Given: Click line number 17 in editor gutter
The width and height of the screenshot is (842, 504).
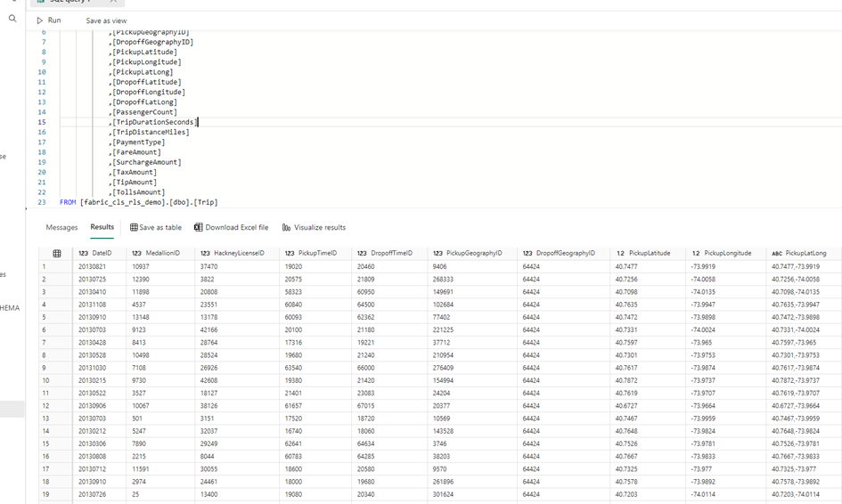Looking at the screenshot, I should click(42, 142).
